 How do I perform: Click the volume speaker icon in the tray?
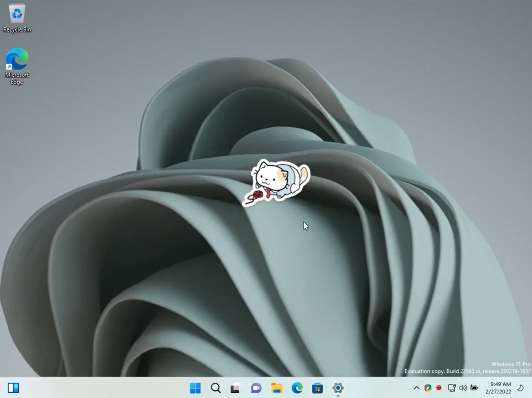(463, 388)
